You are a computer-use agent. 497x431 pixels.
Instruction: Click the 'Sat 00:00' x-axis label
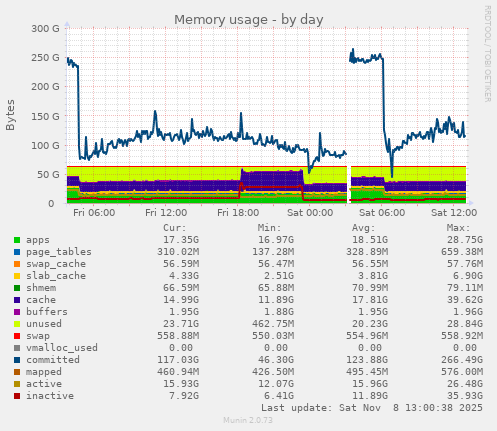pyautogui.click(x=310, y=213)
